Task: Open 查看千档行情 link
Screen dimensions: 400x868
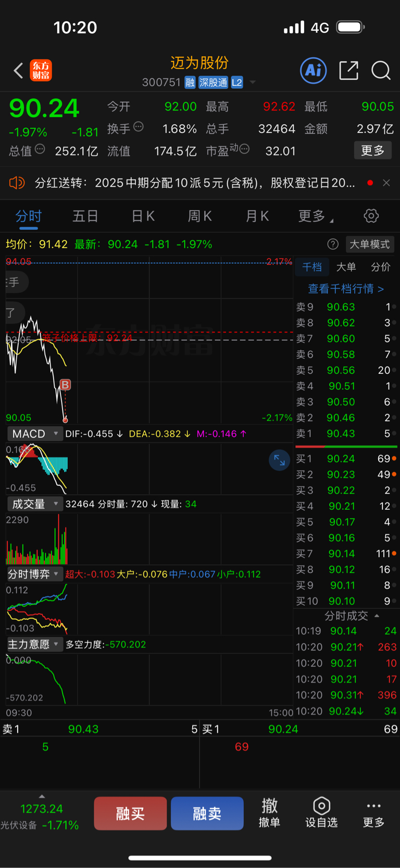Action: (x=346, y=288)
